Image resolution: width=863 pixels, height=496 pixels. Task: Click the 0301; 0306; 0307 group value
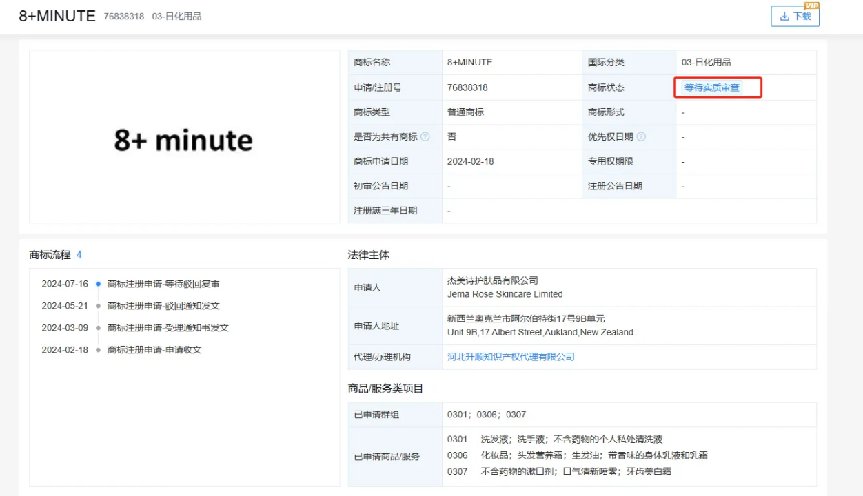tap(487, 414)
